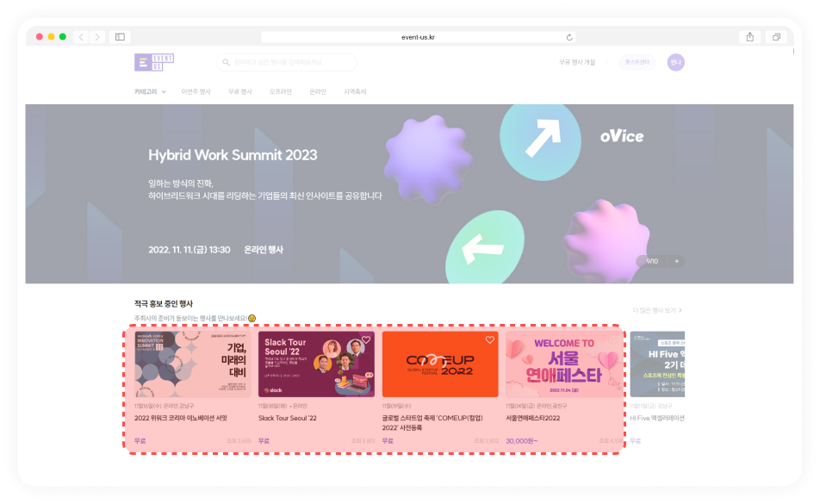The height and width of the screenshot is (504, 820).
Task: Go back with browser back arrow
Action: point(81,36)
